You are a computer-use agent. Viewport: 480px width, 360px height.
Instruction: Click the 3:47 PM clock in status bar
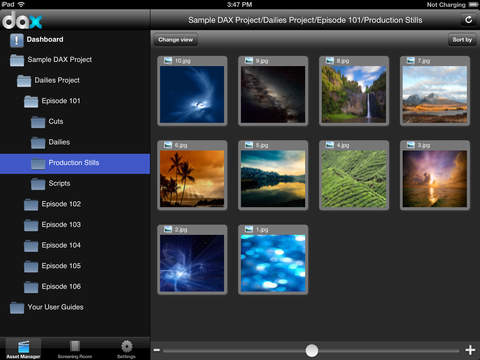tap(239, 4)
